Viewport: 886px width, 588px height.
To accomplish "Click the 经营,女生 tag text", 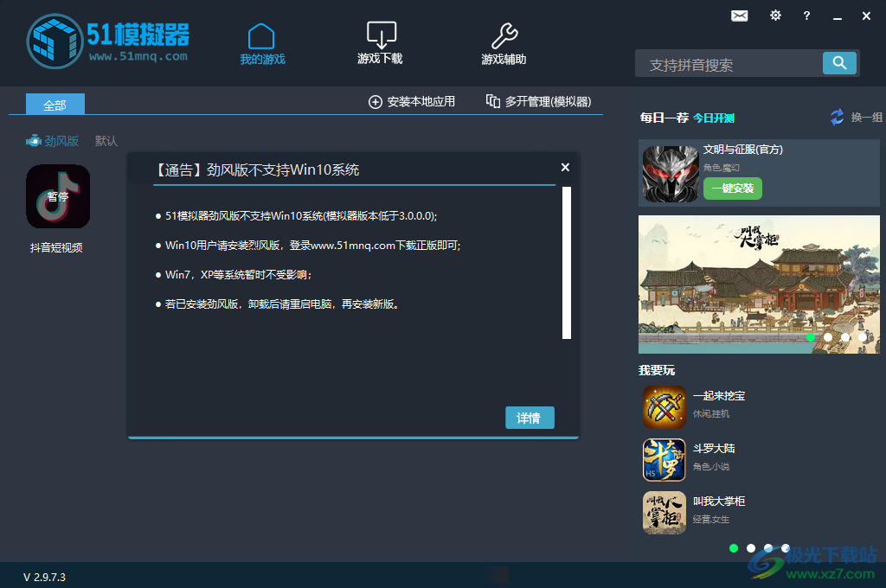I will (x=711, y=519).
